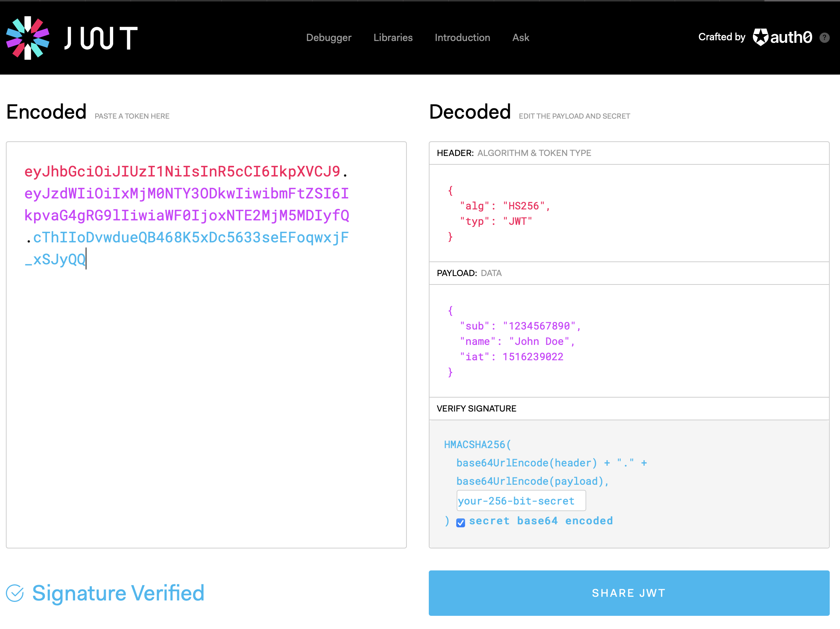Screen dimensions: 840x629
Task: Click the JWT wordmark in header
Action: pos(101,38)
